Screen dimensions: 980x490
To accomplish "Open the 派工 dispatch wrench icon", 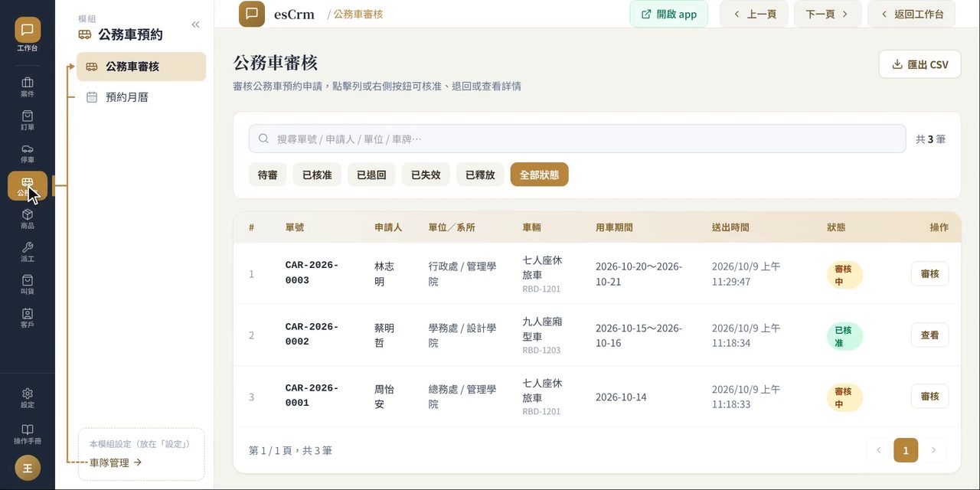I will pos(28,252).
